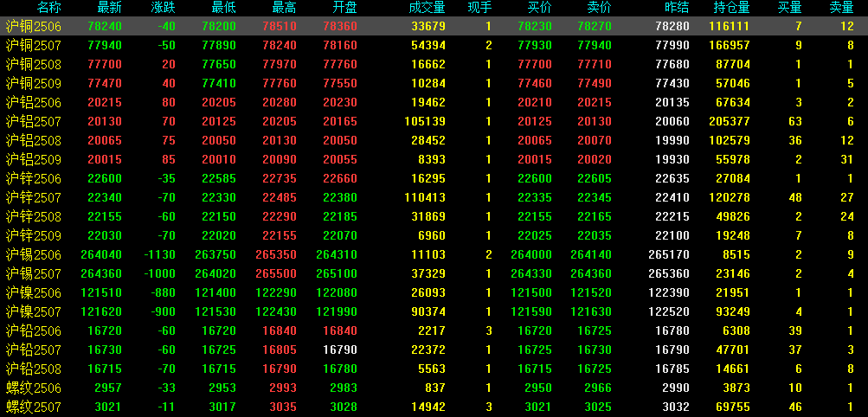Screen dimensions: 868x417
Task: Select the 沪铝2507 contract name
Action: pos(33,121)
